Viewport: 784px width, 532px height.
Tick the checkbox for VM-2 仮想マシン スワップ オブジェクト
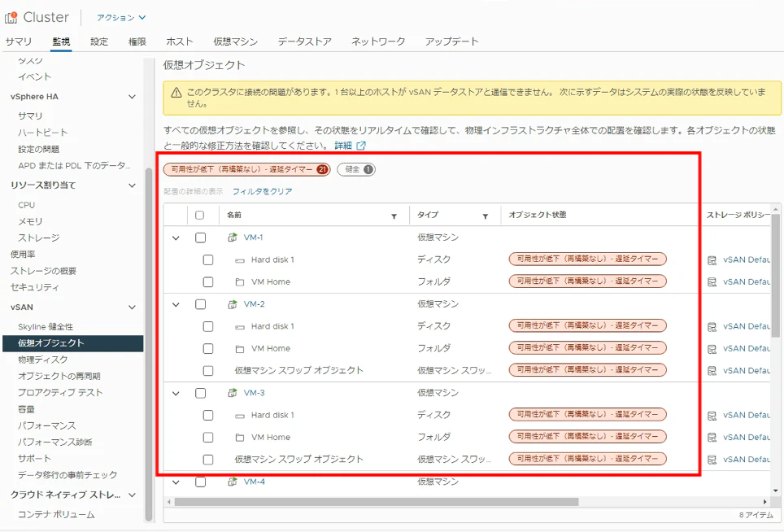pyautogui.click(x=208, y=371)
